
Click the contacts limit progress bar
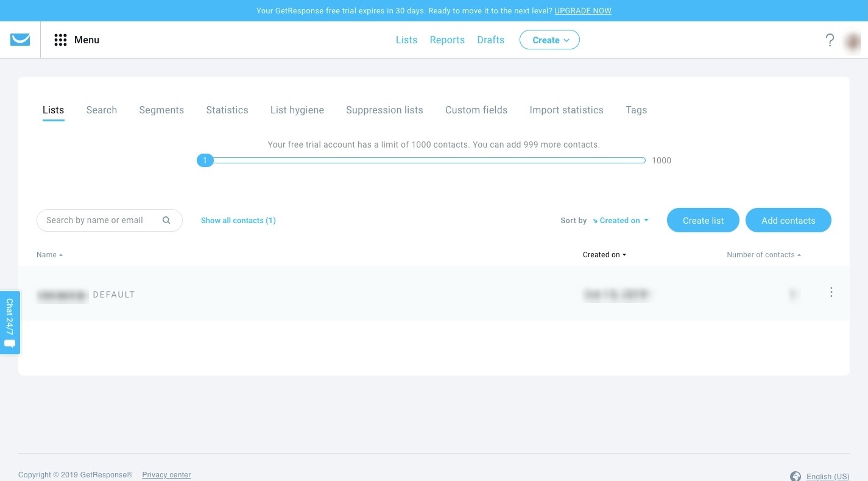point(421,160)
